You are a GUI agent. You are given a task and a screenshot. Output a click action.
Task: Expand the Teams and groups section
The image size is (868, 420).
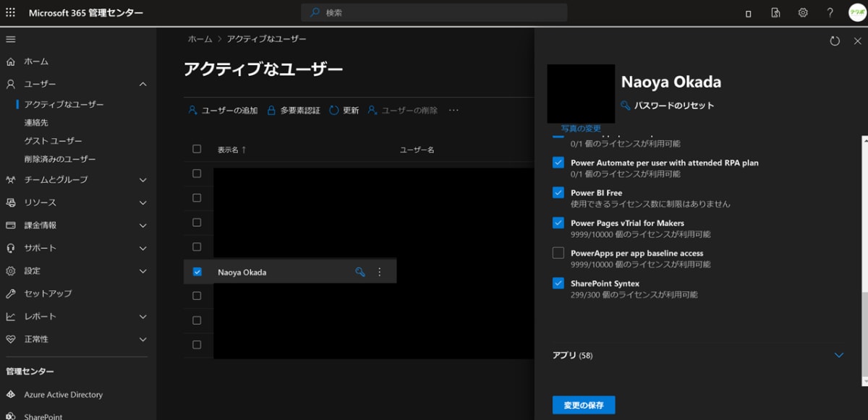click(142, 179)
